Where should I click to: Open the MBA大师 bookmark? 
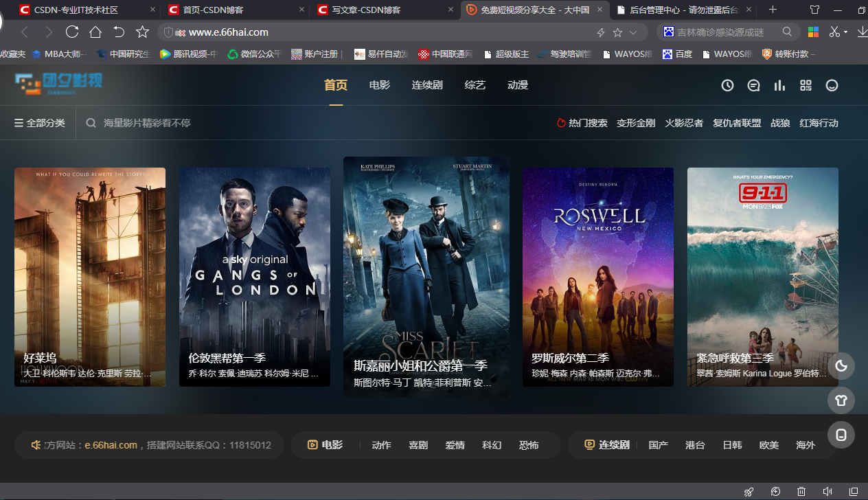pyautogui.click(x=60, y=54)
